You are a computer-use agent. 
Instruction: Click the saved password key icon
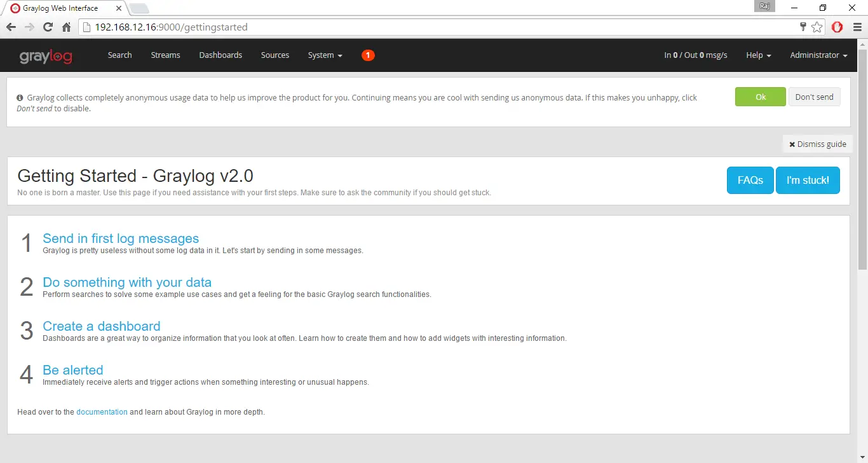click(x=803, y=27)
